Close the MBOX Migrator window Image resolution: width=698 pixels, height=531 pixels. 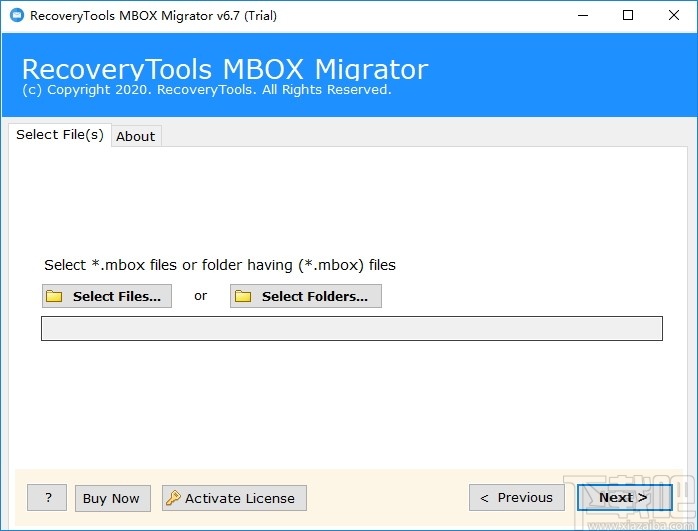point(674,16)
